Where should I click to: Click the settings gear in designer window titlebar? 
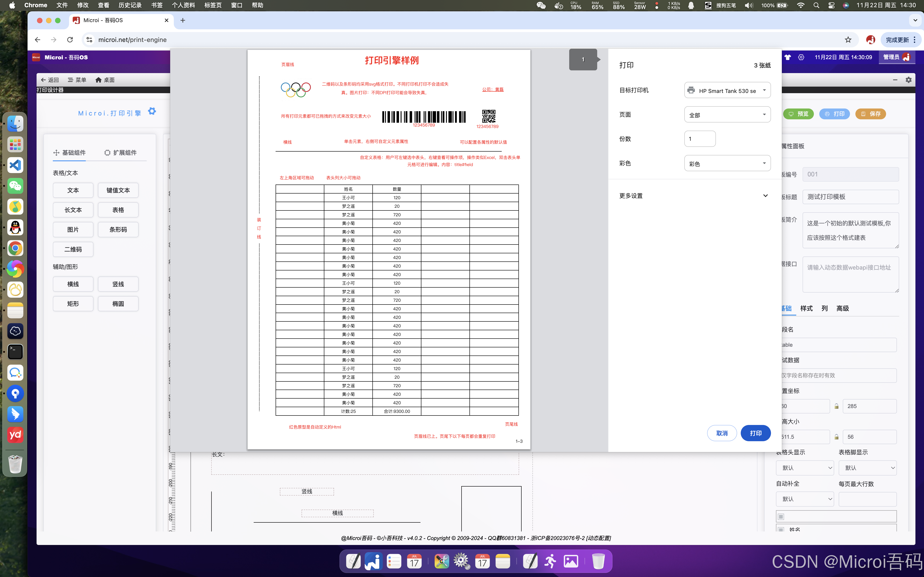click(x=908, y=80)
